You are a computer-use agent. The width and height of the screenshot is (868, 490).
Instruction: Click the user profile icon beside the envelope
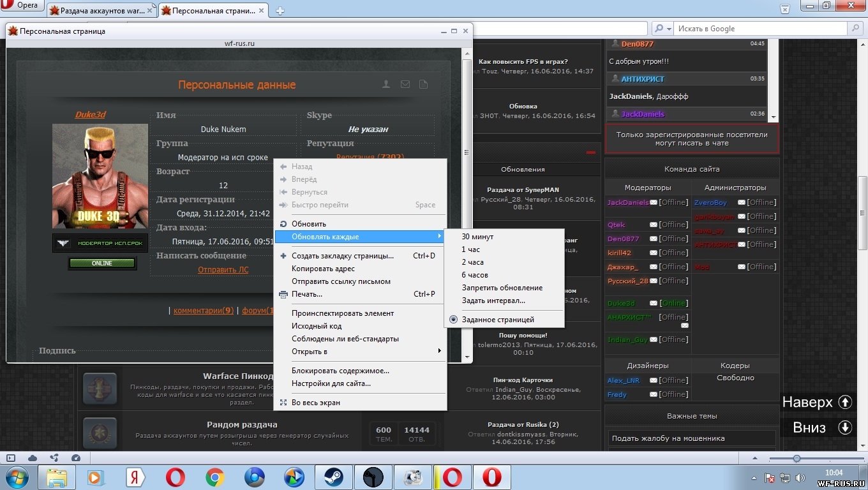386,84
